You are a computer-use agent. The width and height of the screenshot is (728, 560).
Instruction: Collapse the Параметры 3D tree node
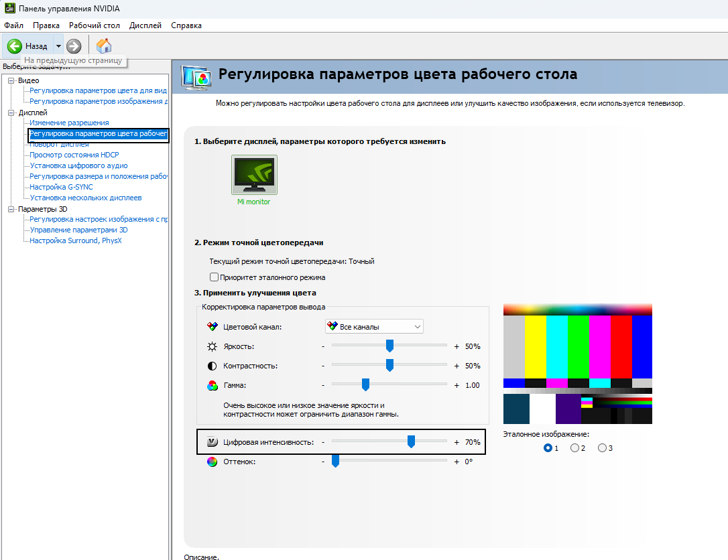11,209
